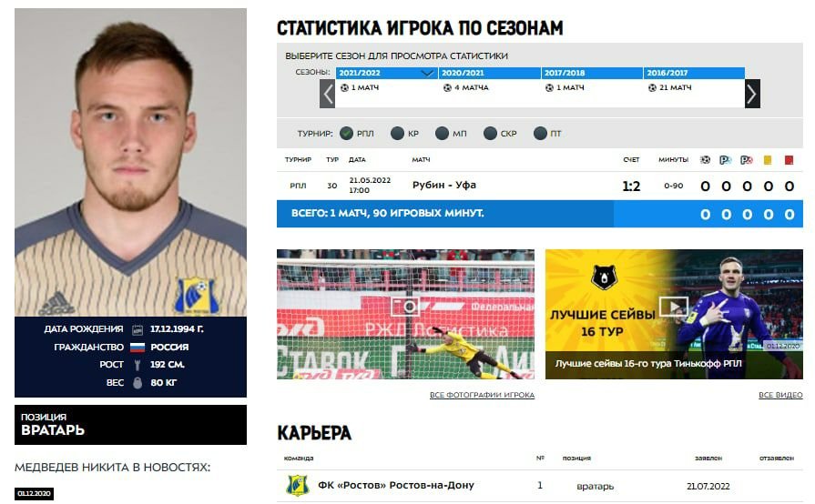Select the СКР tournament filter
Image resolution: width=815 pixels, height=504 pixels.
click(x=490, y=134)
